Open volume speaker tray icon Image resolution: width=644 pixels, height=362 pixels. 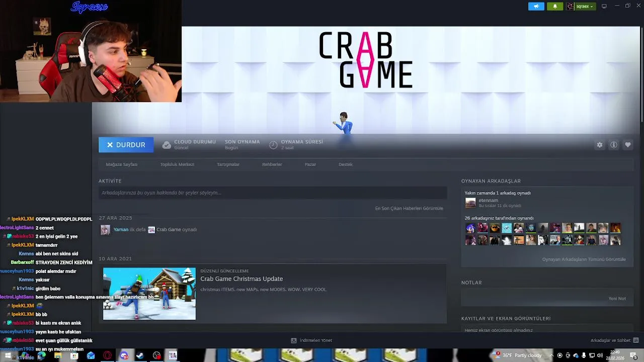(600, 355)
